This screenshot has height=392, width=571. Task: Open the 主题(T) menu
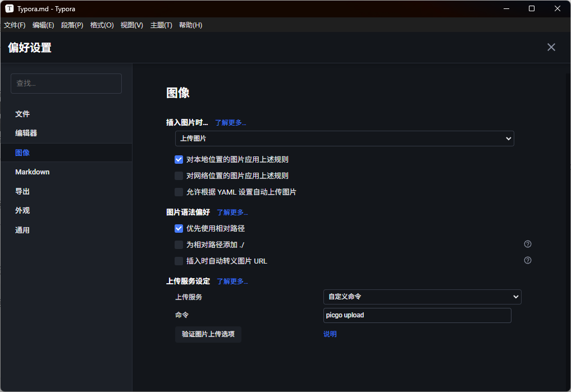coord(161,25)
